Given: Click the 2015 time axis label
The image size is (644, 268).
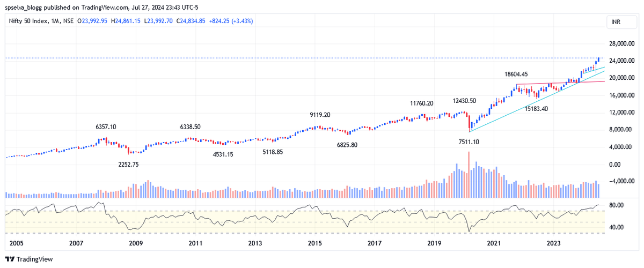Looking at the screenshot, I should pos(314,243).
